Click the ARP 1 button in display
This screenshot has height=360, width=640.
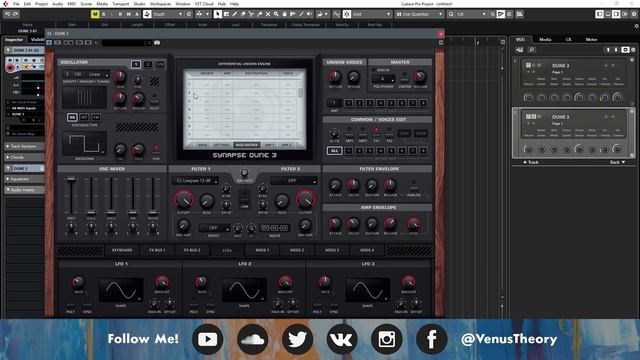269,145
